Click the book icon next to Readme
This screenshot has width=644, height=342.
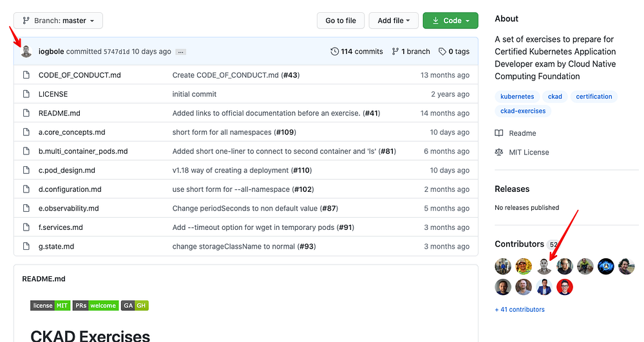click(499, 133)
